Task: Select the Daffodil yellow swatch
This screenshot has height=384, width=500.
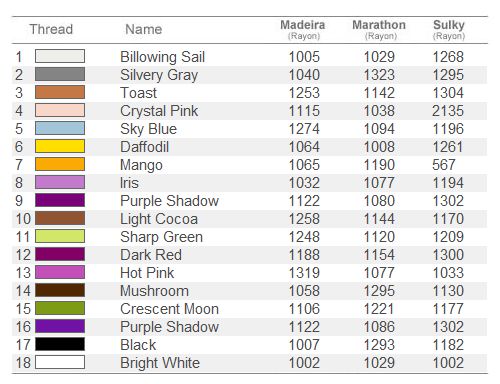Action: tap(60, 146)
